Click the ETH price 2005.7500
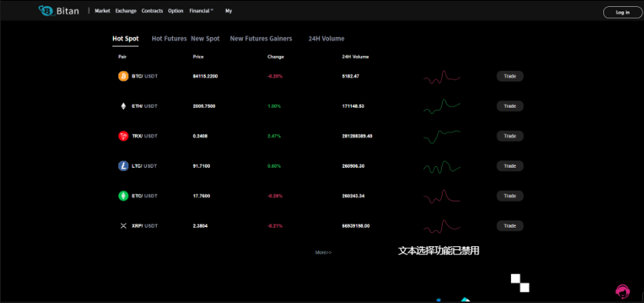 [204, 106]
